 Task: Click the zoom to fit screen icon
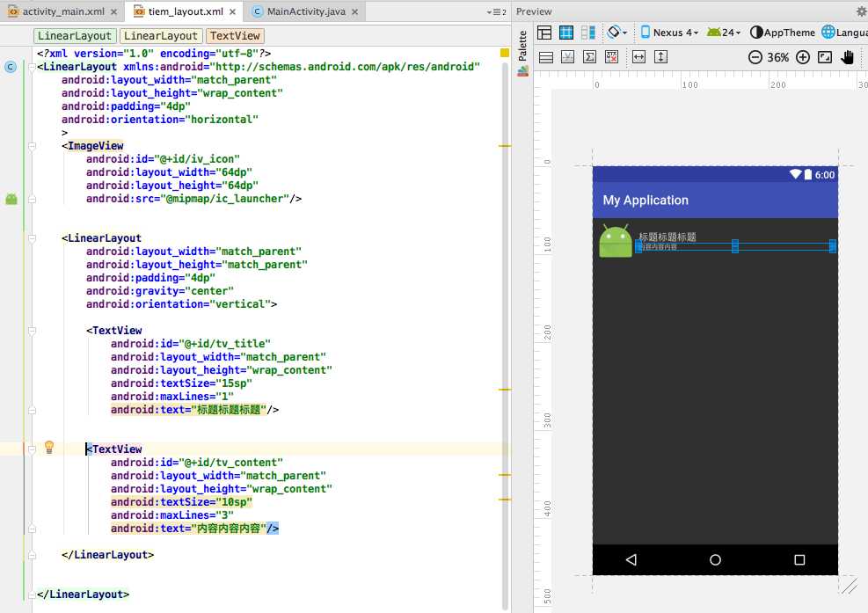point(825,57)
